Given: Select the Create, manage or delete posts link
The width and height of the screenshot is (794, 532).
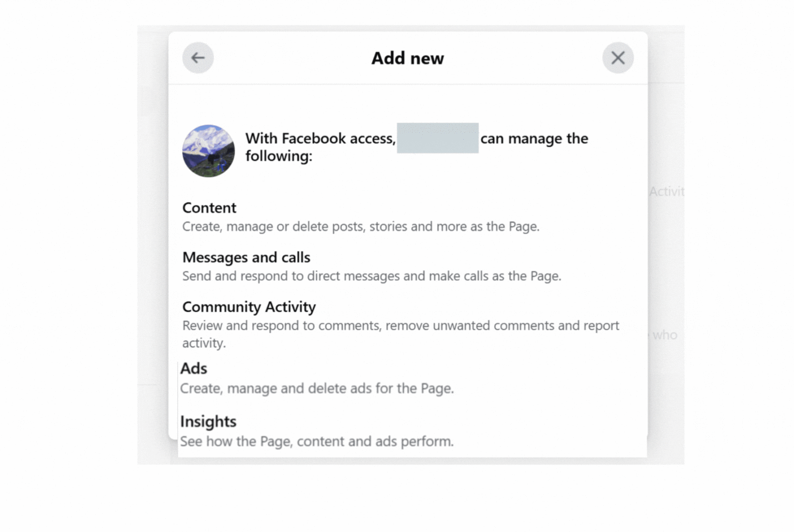Looking at the screenshot, I should tap(360, 226).
